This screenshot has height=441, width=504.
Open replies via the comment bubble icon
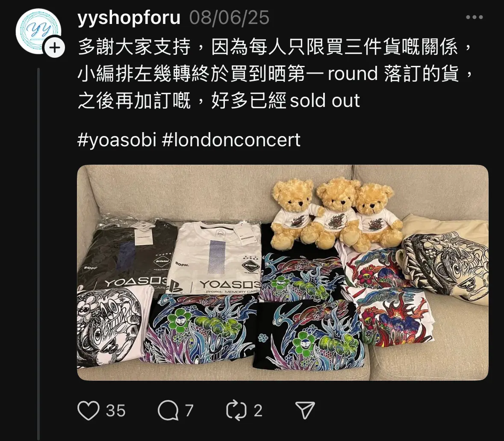[168, 411]
